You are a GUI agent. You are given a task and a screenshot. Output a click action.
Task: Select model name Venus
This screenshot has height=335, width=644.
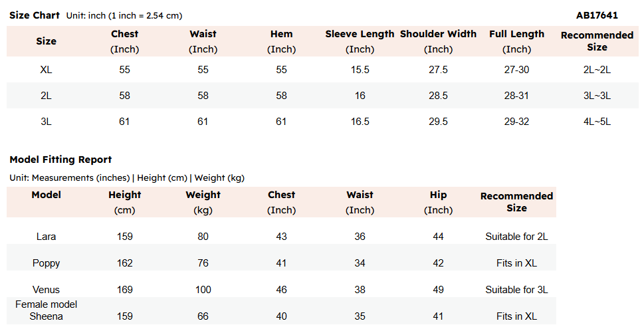tap(46, 290)
